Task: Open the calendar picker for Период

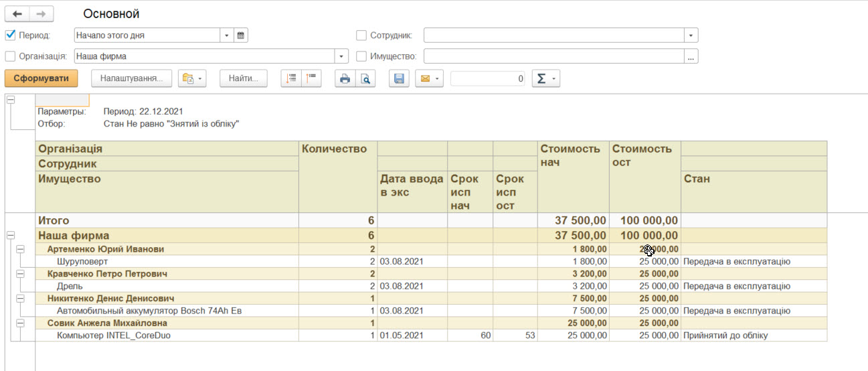Action: pos(241,35)
